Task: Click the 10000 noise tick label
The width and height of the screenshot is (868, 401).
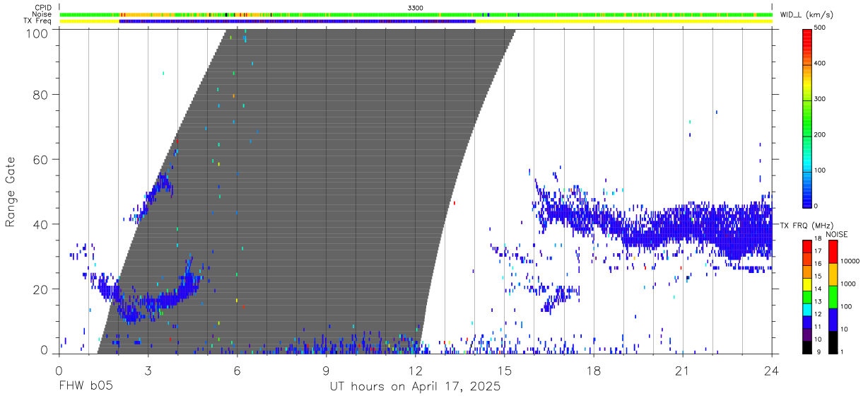Action: tap(850, 261)
